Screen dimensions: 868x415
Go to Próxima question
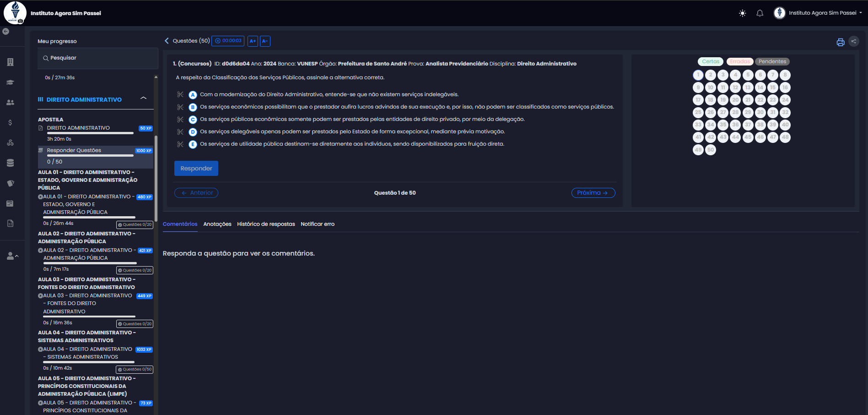click(593, 193)
